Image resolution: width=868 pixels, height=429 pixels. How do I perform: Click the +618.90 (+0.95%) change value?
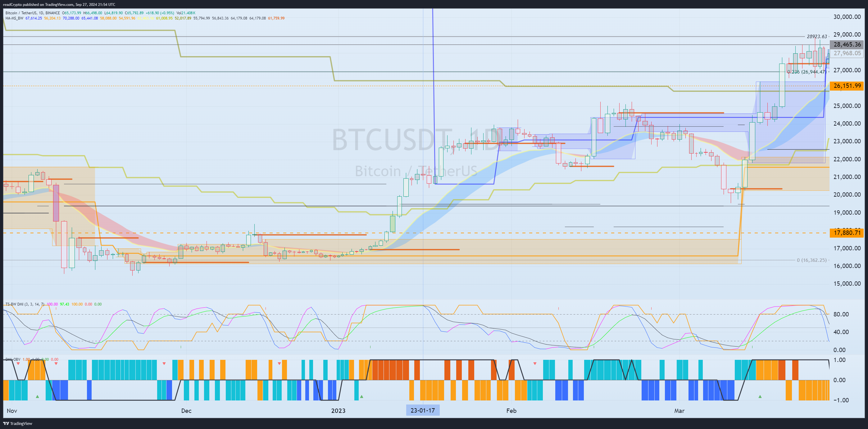point(160,13)
